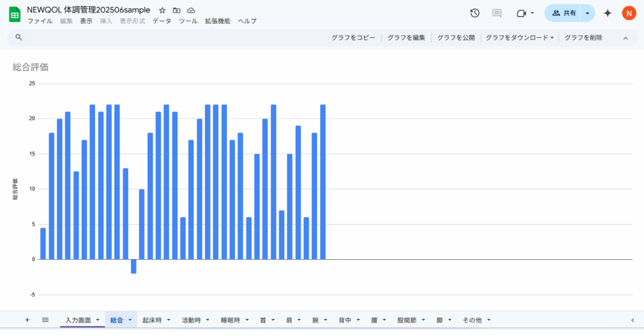Collapse the toolbar with the chevron
644x336 pixels.
click(625, 38)
